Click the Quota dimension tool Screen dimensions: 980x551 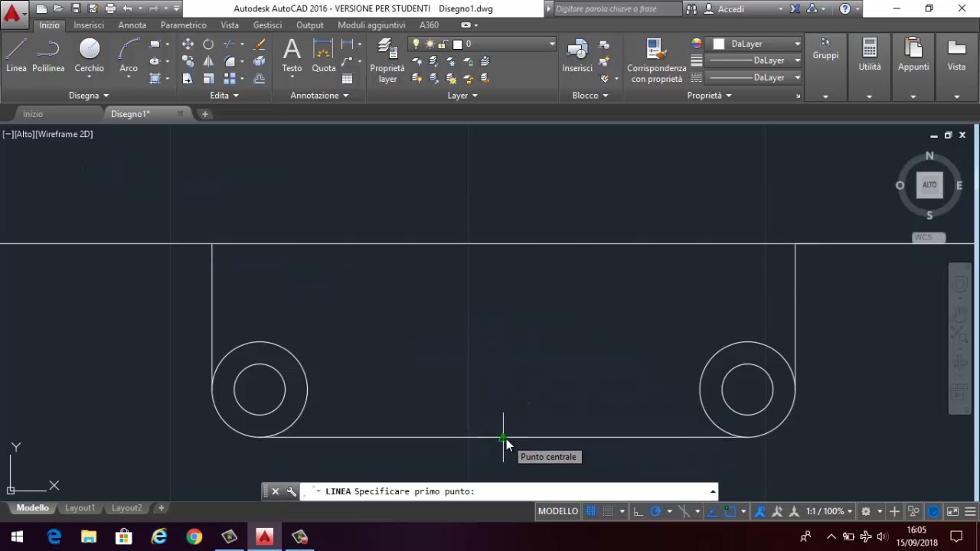click(x=324, y=55)
